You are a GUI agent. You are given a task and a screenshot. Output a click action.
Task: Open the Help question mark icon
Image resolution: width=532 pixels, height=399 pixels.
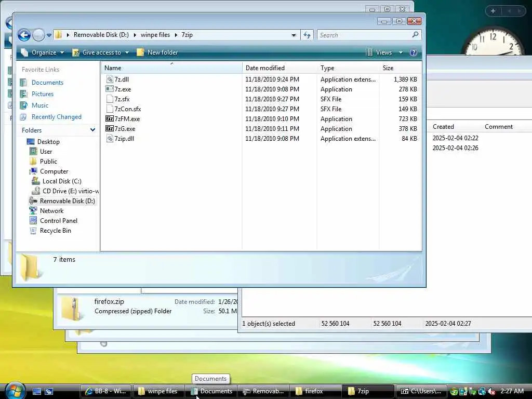pyautogui.click(x=413, y=52)
